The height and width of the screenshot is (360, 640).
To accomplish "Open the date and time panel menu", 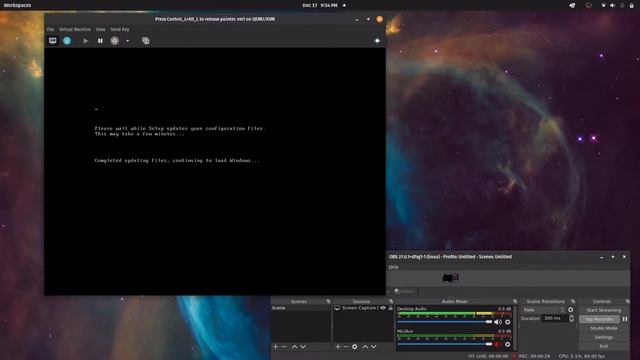I will [320, 5].
